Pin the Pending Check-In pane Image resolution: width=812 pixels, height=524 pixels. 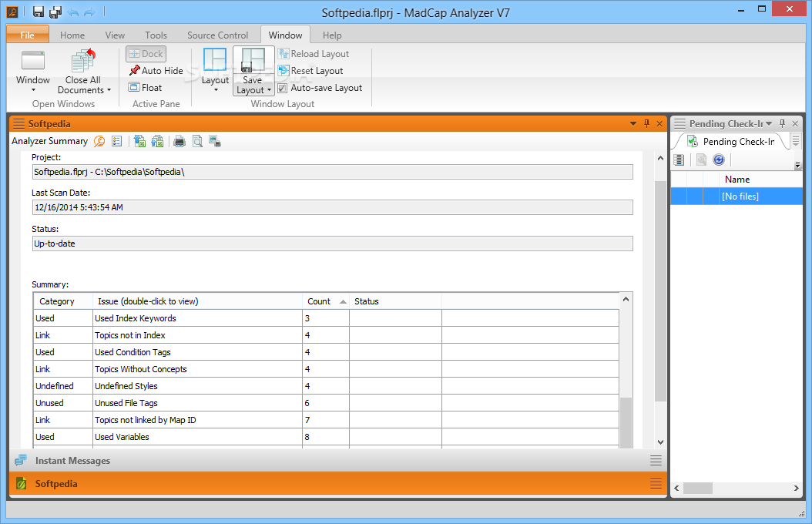coord(782,123)
